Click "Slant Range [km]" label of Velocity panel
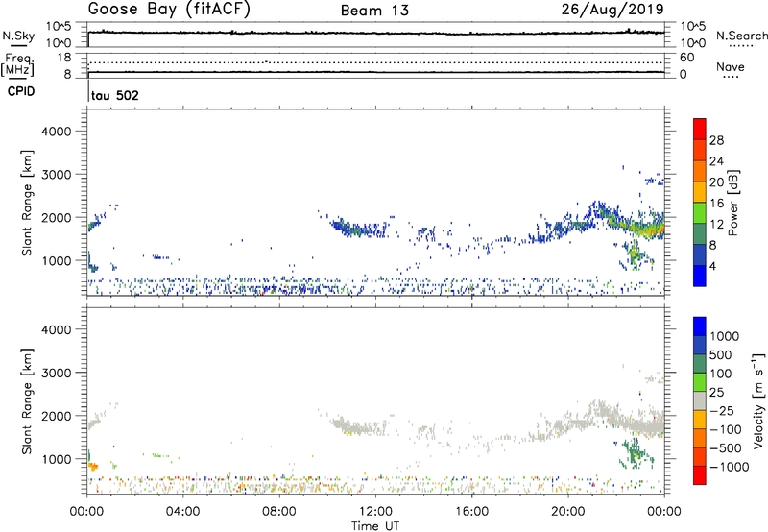This screenshot has height=532, width=768. pyautogui.click(x=27, y=401)
